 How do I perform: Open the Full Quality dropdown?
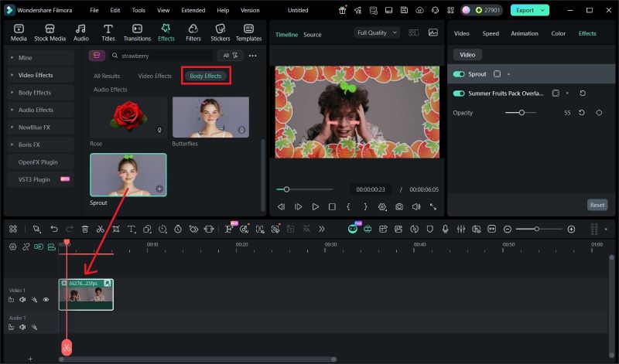tap(377, 32)
